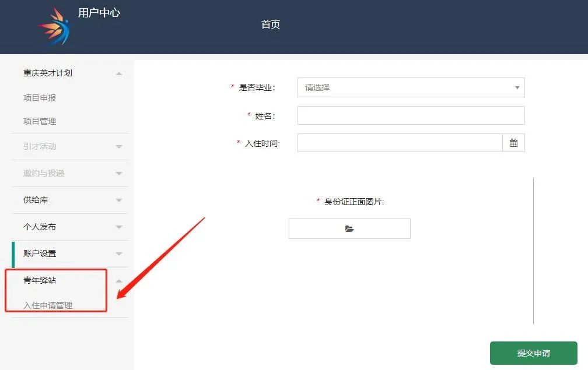Select 项目管理 in the sidebar
This screenshot has height=370, width=588.
40,121
